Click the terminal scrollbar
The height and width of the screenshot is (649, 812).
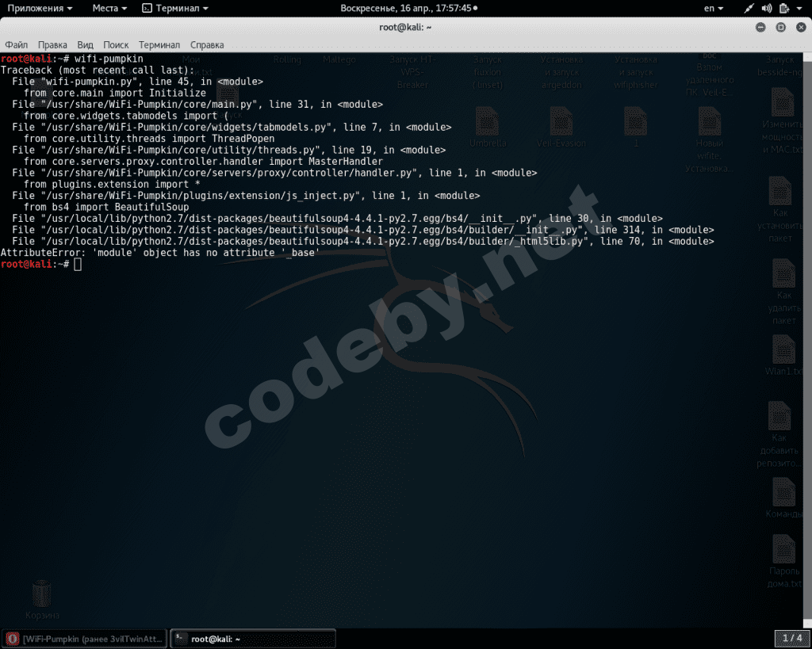coord(807,339)
